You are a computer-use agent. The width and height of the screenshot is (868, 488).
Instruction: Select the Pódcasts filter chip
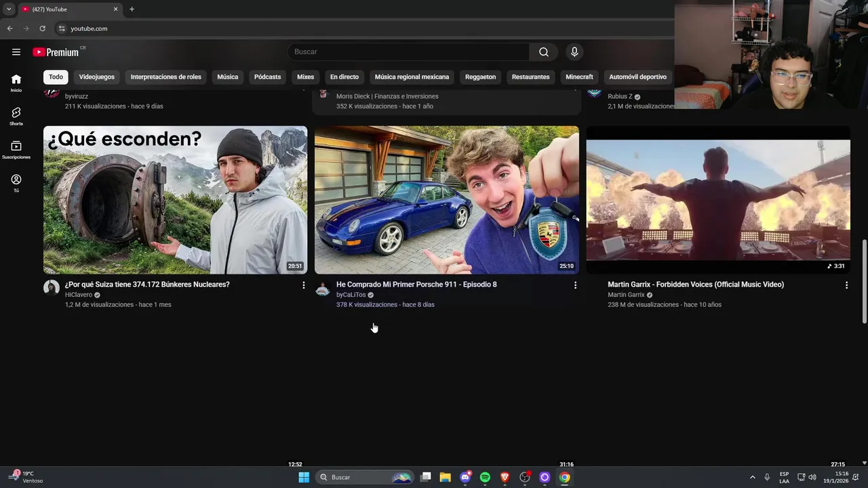tap(267, 77)
